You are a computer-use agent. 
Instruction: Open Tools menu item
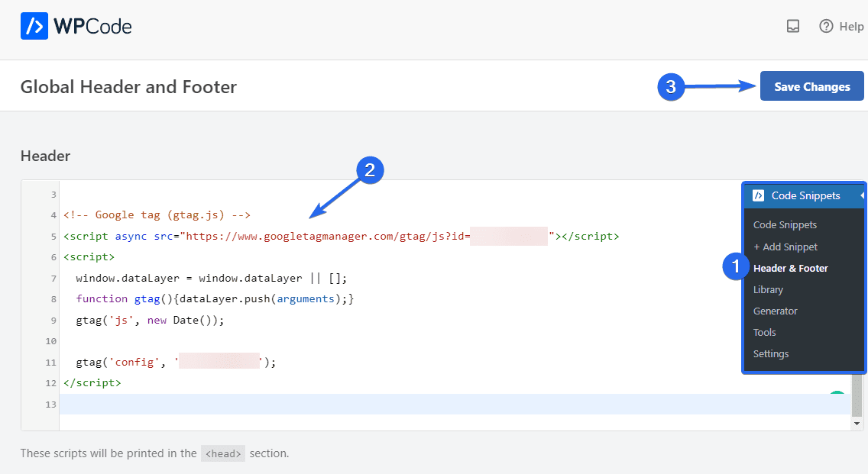[765, 332]
